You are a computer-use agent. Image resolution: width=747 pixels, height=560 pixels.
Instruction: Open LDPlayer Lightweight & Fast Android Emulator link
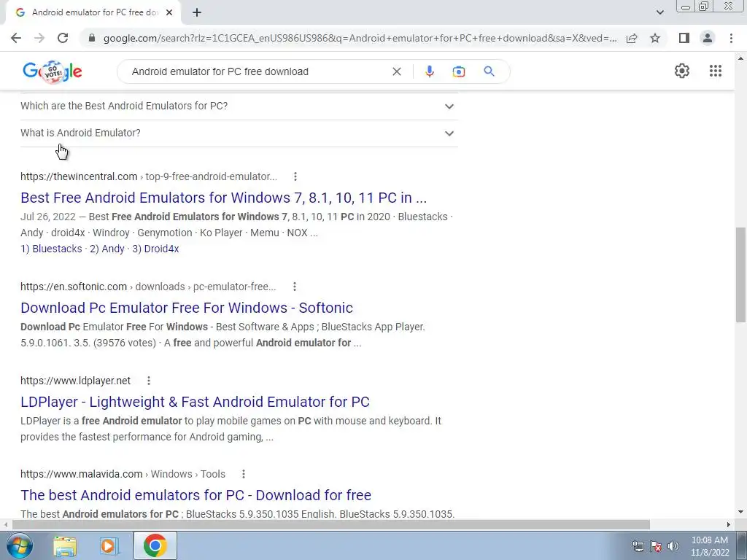click(195, 402)
